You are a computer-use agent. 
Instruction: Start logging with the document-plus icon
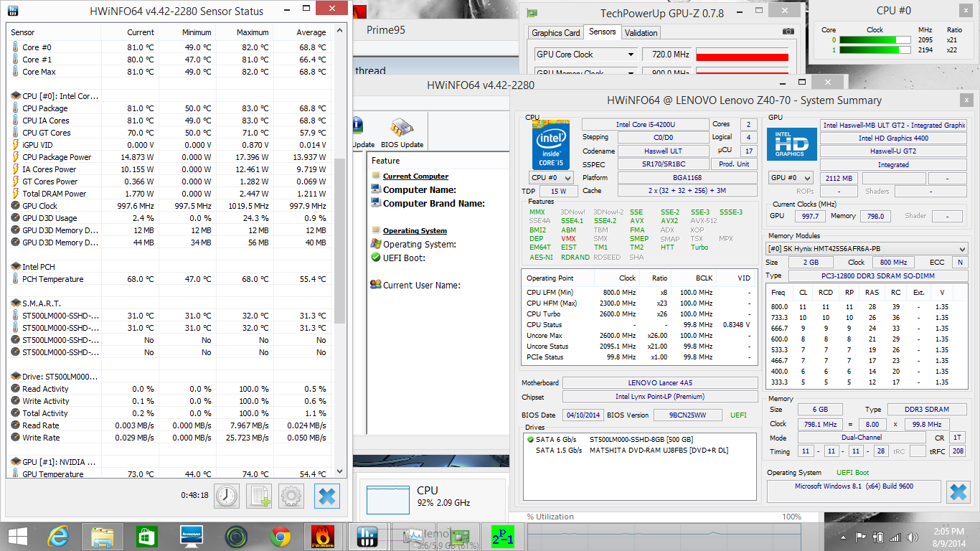[259, 496]
